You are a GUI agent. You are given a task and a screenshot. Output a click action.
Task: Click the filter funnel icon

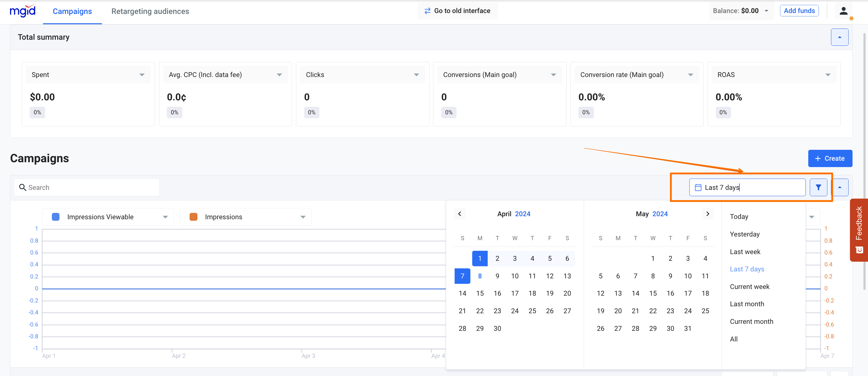click(x=818, y=187)
